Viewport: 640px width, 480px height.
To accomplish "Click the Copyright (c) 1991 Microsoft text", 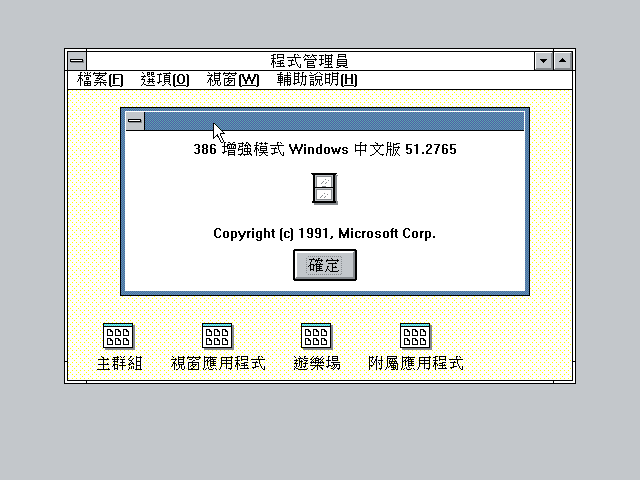I will tap(324, 233).
